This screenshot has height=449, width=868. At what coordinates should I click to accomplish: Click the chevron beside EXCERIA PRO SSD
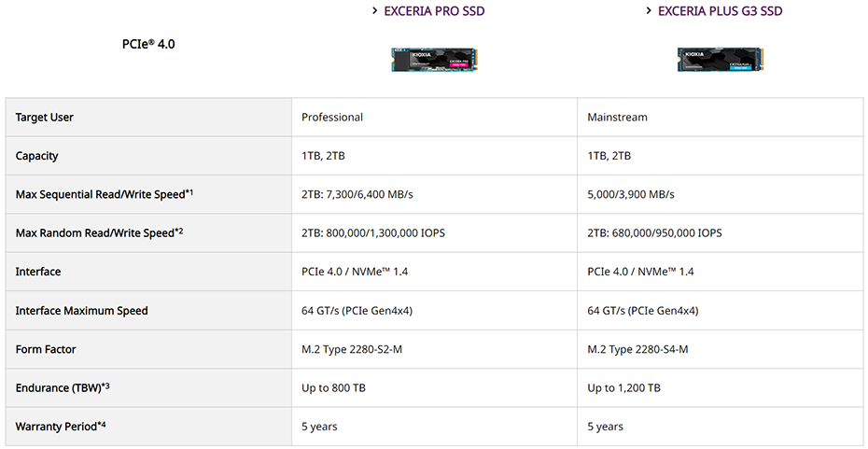374,11
